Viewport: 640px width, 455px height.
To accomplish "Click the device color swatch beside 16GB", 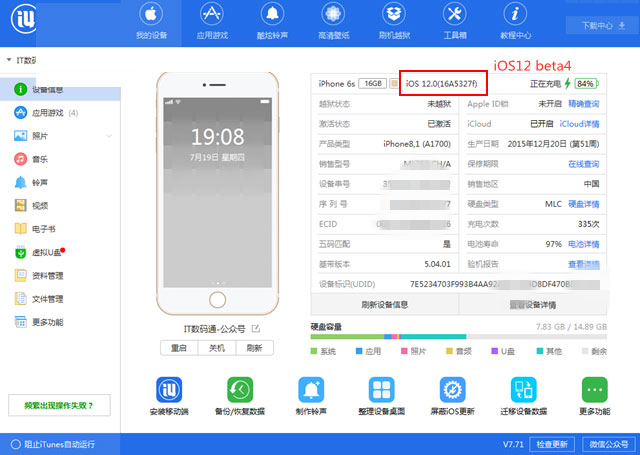I will coord(394,84).
